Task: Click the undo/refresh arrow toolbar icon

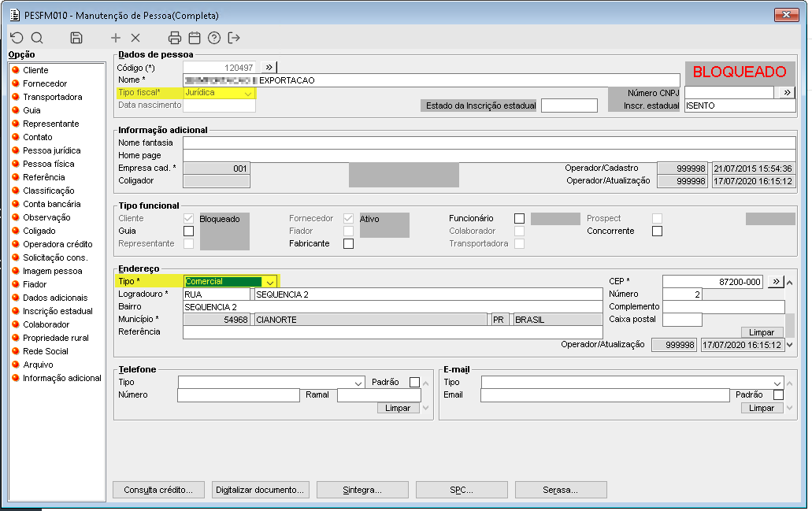Action: coord(17,38)
